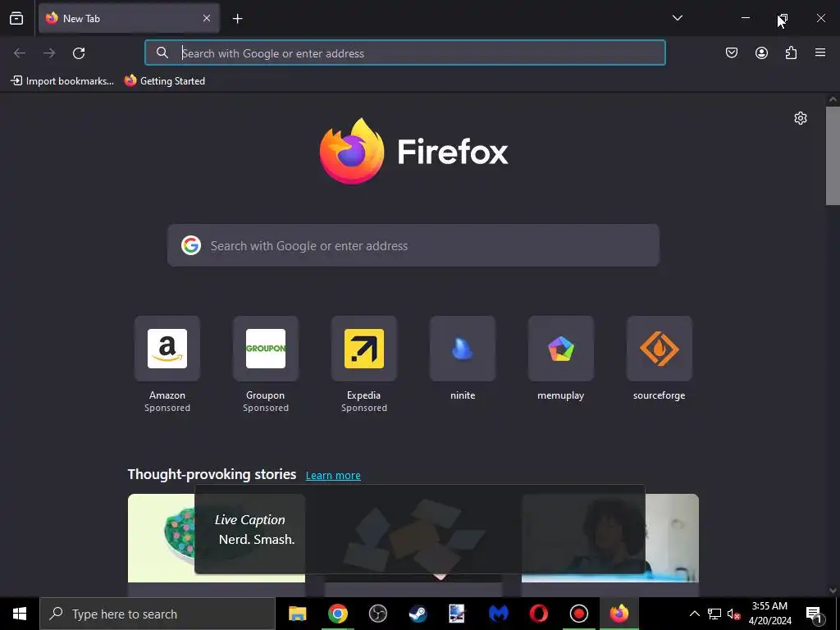Open File Explorer from the taskbar
The image size is (840, 630).
click(297, 614)
